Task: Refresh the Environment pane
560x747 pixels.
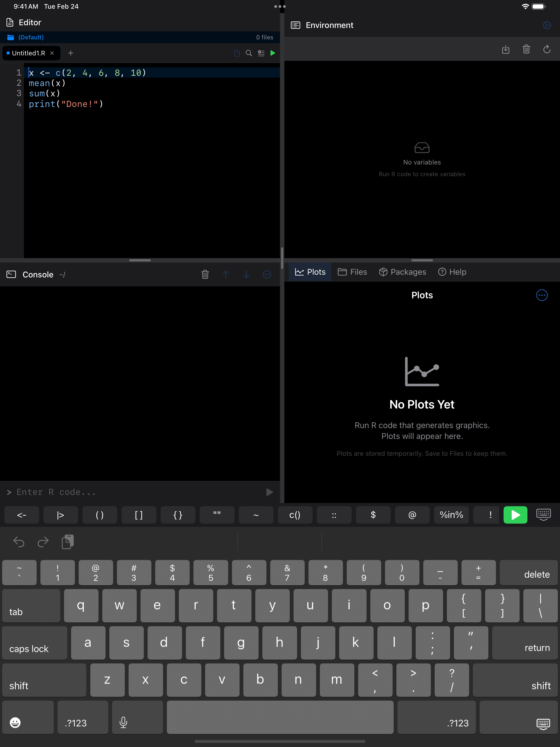Action: point(547,49)
